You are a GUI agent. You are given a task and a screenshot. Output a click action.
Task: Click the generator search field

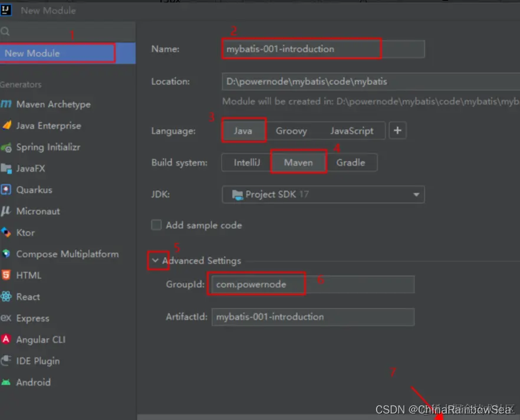coord(68,31)
